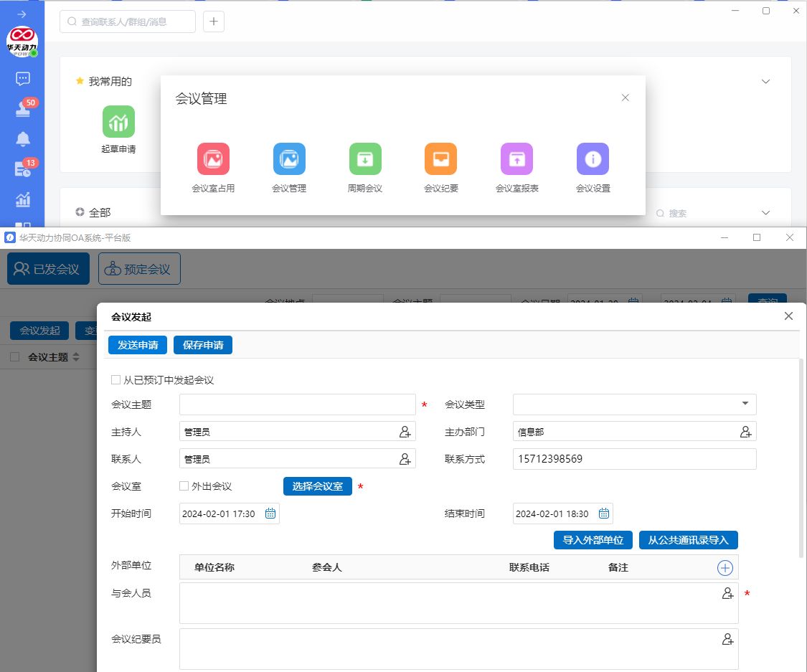This screenshot has width=807, height=672.
Task: Tick the 外出会议 checkbox
Action: coord(184,486)
